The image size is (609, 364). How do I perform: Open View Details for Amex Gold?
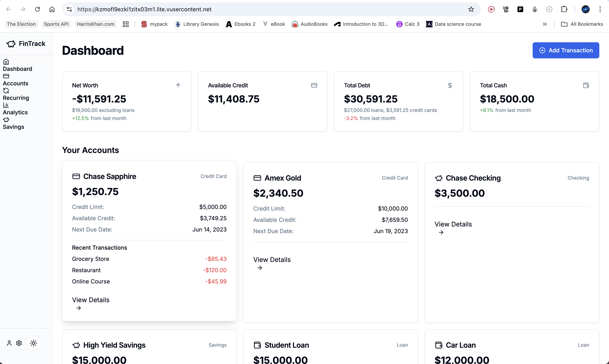tap(272, 263)
